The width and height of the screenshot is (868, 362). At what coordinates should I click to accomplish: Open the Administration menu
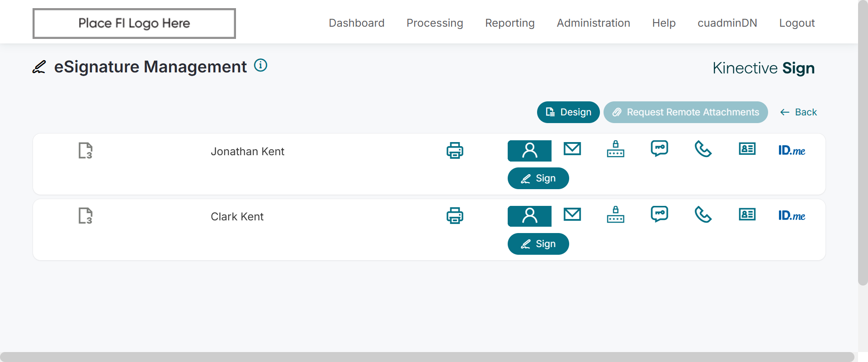coord(593,23)
